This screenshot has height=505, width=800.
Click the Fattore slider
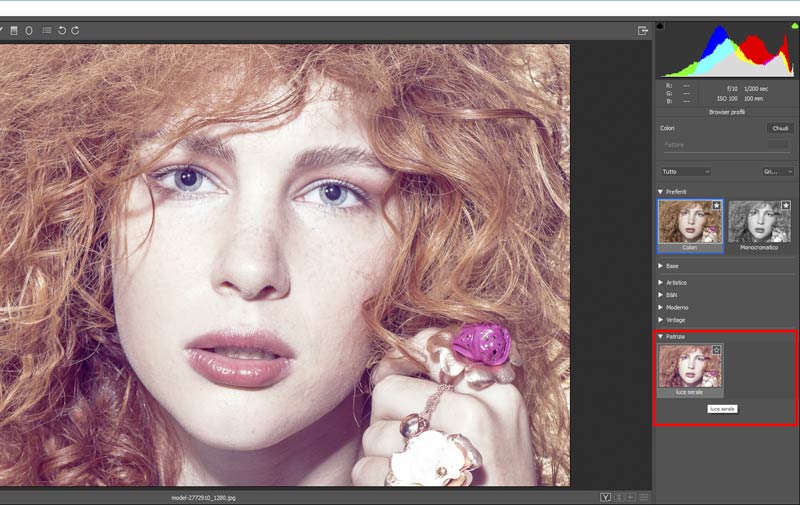727,152
